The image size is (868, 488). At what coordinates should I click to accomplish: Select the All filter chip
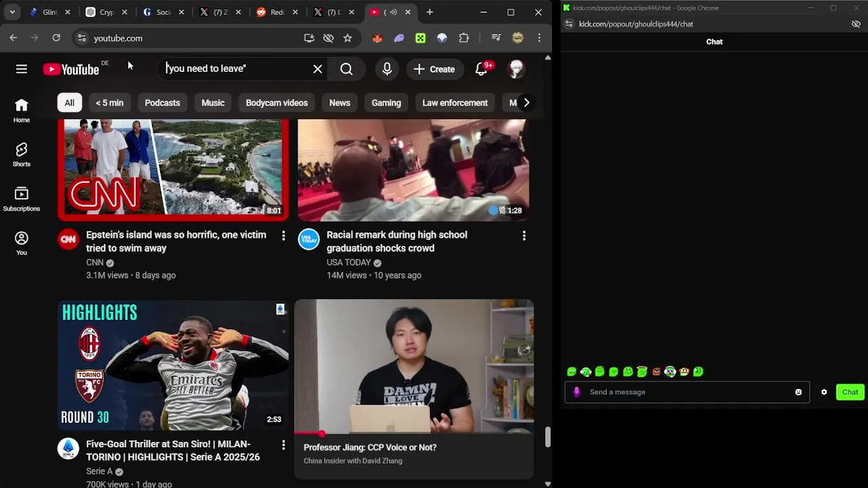pyautogui.click(x=69, y=103)
